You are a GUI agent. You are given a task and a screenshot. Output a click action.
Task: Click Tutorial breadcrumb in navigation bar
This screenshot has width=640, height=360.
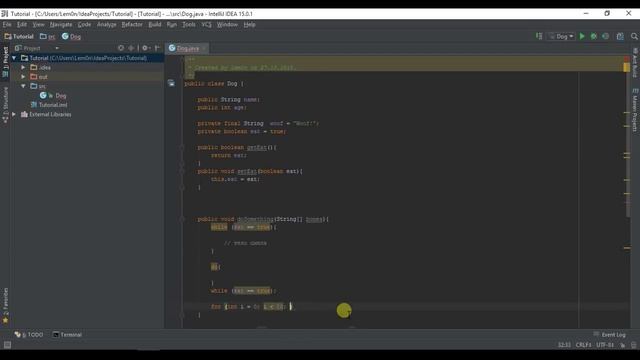point(19,36)
